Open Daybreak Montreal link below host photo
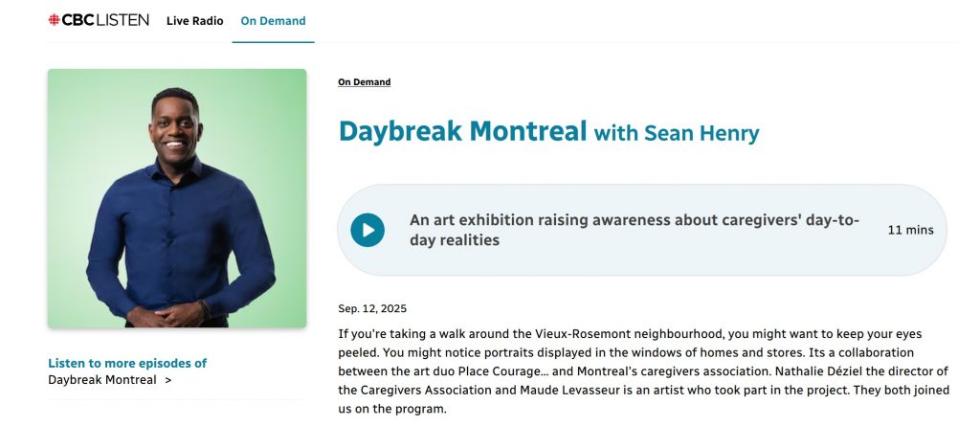The image size is (980, 426). (x=102, y=380)
